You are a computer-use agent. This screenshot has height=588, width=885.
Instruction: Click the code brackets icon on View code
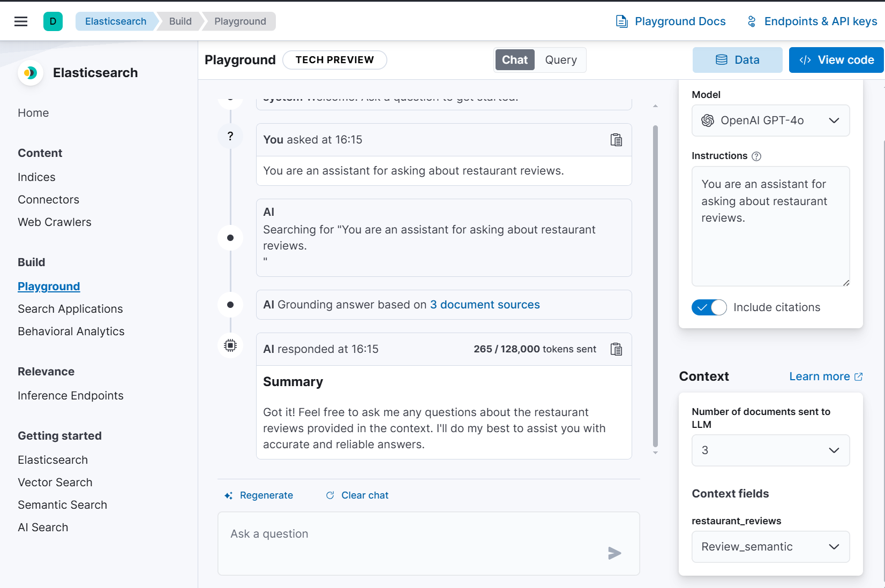click(x=805, y=60)
